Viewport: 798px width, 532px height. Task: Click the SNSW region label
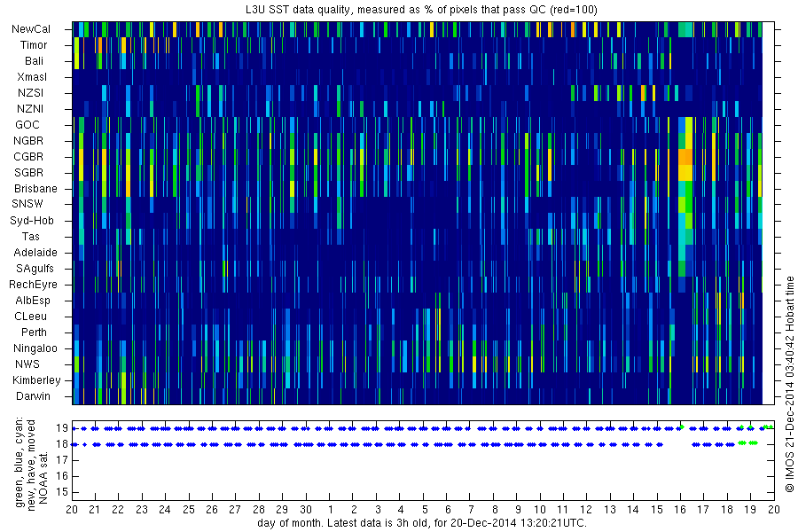27,204
